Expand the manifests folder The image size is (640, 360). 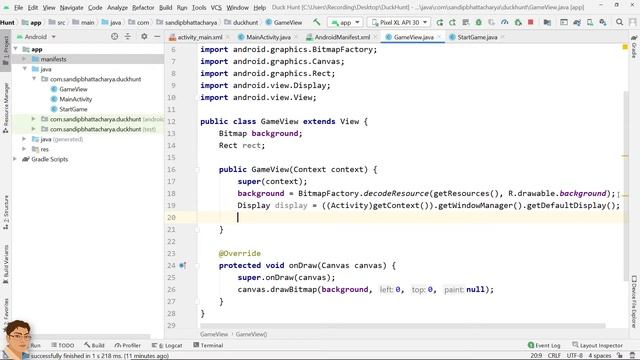(25, 59)
